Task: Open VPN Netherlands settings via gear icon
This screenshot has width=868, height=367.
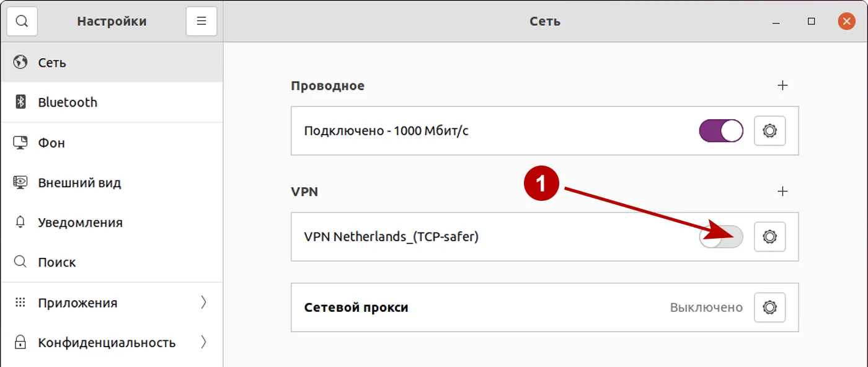Action: [769, 237]
